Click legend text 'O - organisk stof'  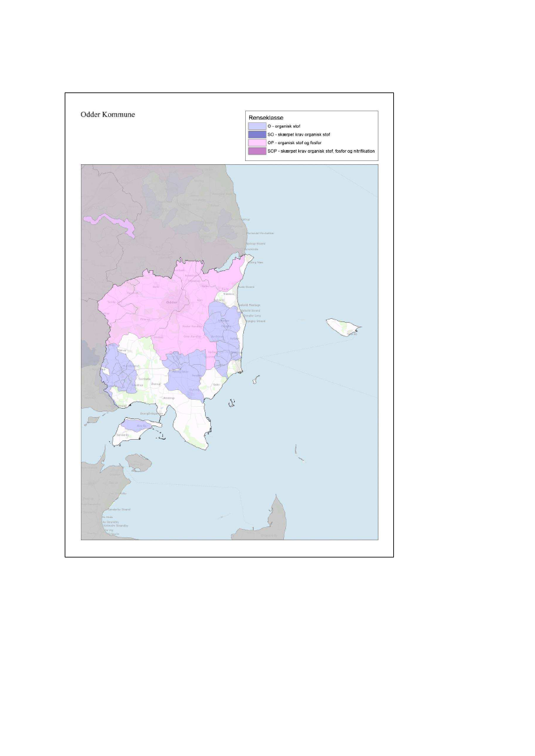click(x=283, y=126)
